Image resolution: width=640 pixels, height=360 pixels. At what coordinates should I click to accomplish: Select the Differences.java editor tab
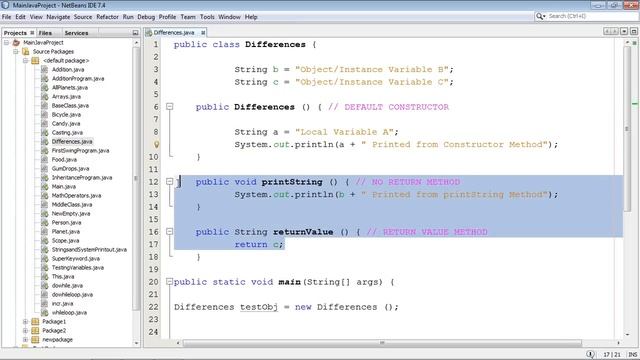[x=174, y=32]
